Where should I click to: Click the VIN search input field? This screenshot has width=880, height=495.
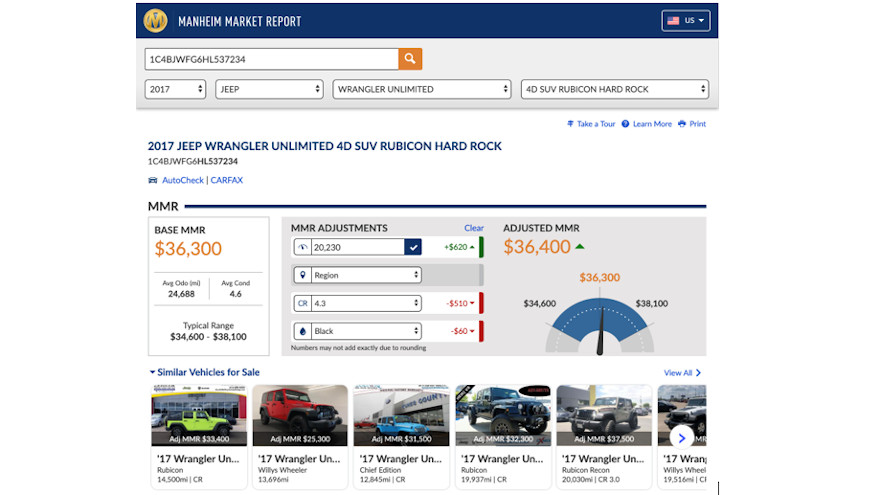[x=270, y=59]
